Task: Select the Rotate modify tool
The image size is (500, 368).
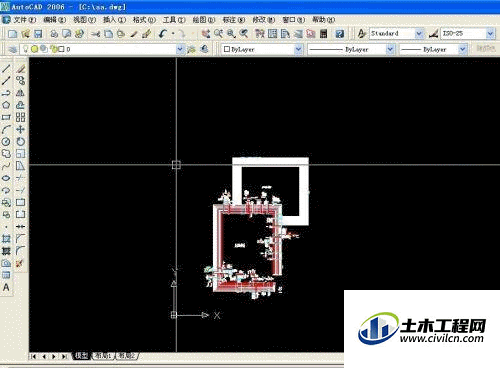Action: click(20, 142)
